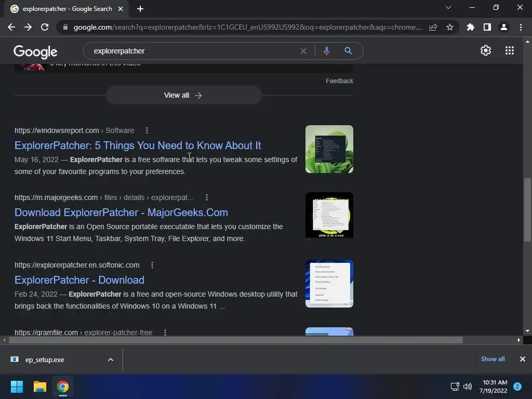This screenshot has width=532, height=399.
Task: Open the tab search dropdown arrow
Action: click(448, 7)
